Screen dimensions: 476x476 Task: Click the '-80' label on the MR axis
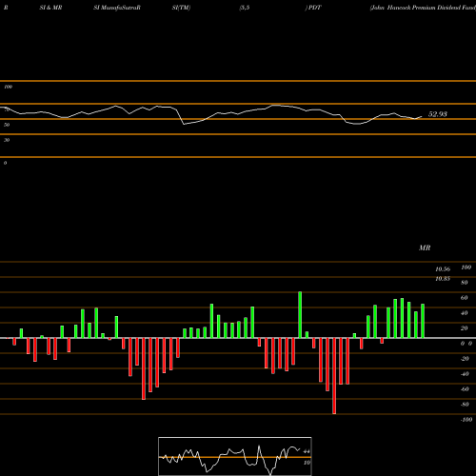pos(465,405)
